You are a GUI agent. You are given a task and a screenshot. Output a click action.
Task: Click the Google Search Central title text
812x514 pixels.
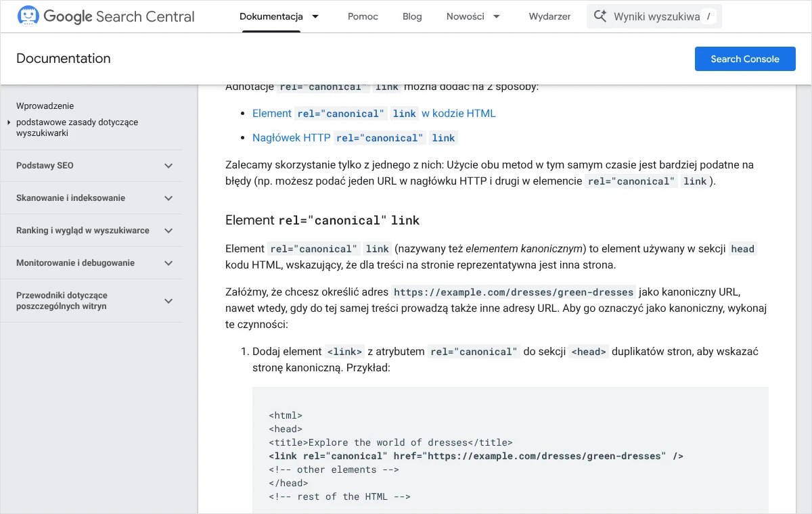tap(119, 16)
